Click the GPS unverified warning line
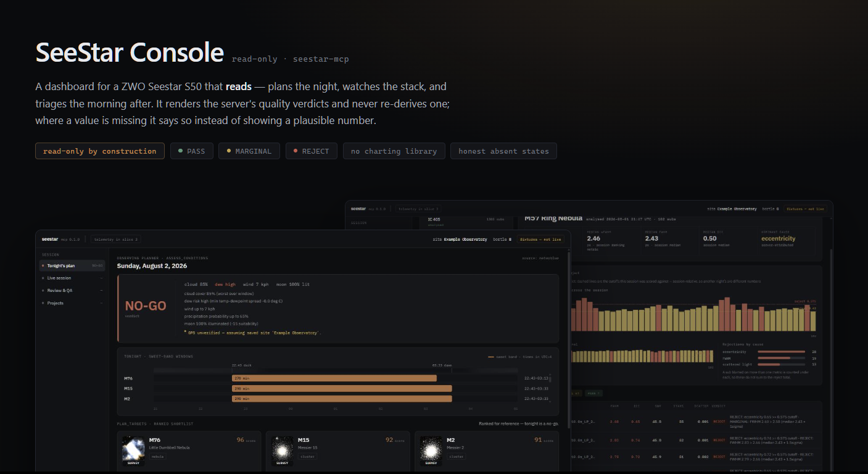Image resolution: width=868 pixels, height=474 pixels. pos(253,333)
